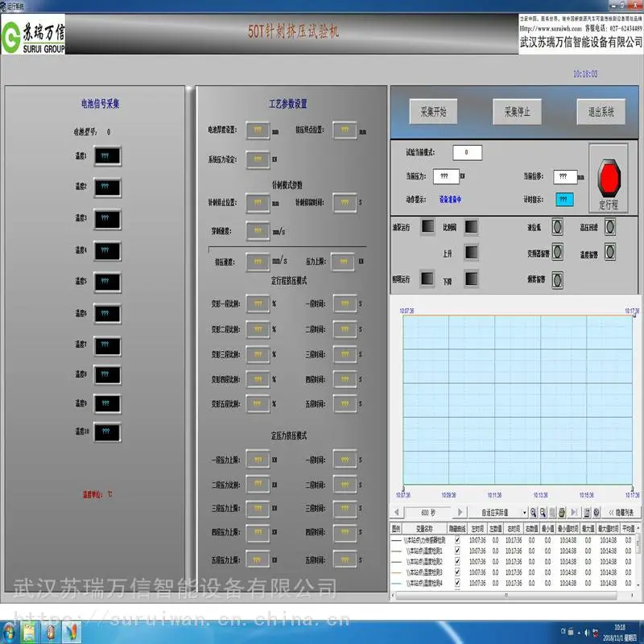
Task: Open the Windows Start menu
Action: [x=8, y=632]
